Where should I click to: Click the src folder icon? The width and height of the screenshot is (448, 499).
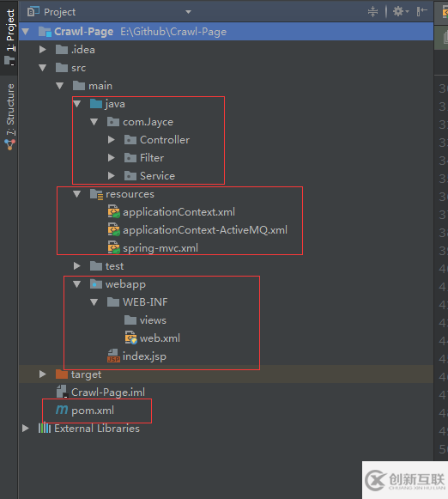62,68
